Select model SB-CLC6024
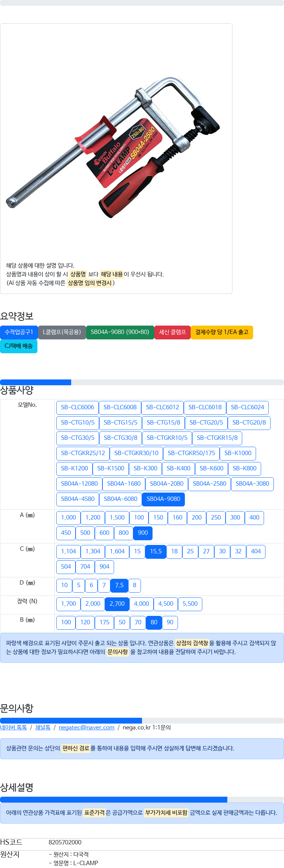This screenshot has width=284, height=868. pos(247,407)
